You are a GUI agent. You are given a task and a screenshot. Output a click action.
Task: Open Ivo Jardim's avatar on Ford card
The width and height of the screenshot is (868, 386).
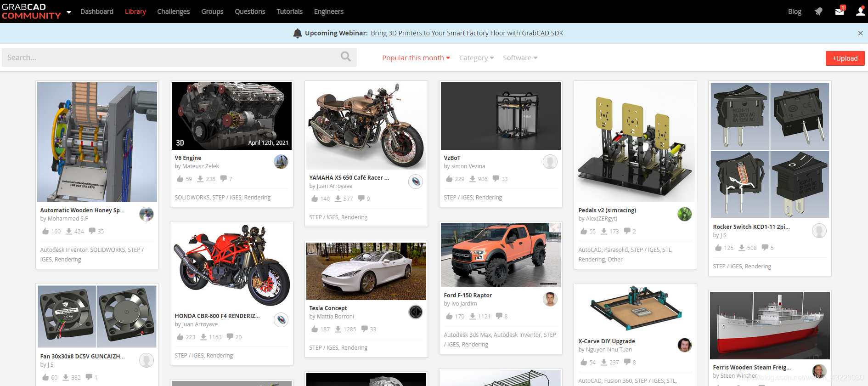click(x=550, y=299)
